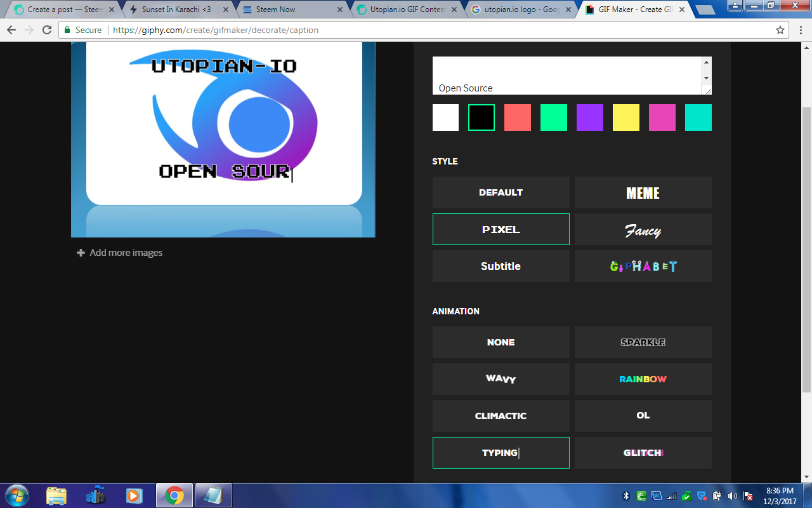Open File Explorer from taskbar
The height and width of the screenshot is (508, 812).
tap(56, 495)
